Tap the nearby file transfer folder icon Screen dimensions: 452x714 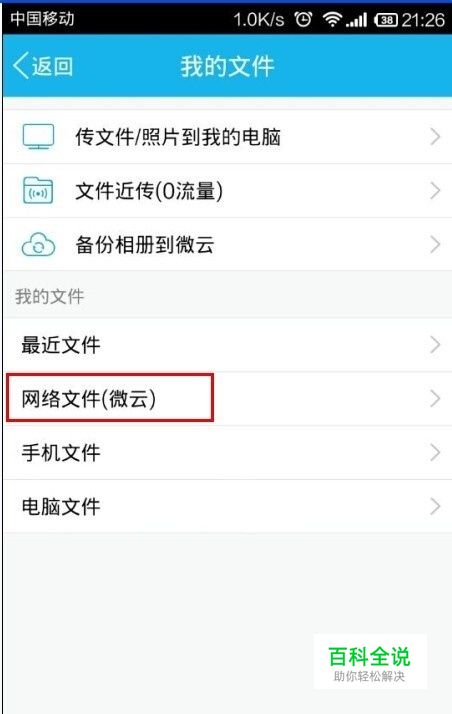tap(38, 190)
